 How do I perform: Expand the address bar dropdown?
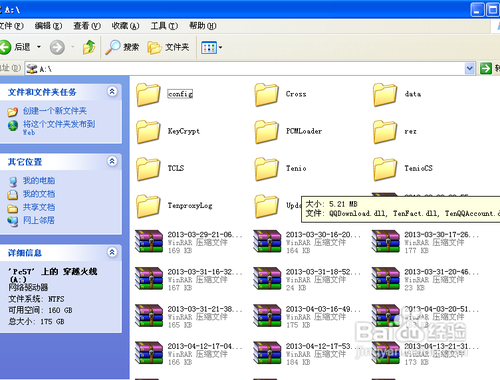pos(470,69)
